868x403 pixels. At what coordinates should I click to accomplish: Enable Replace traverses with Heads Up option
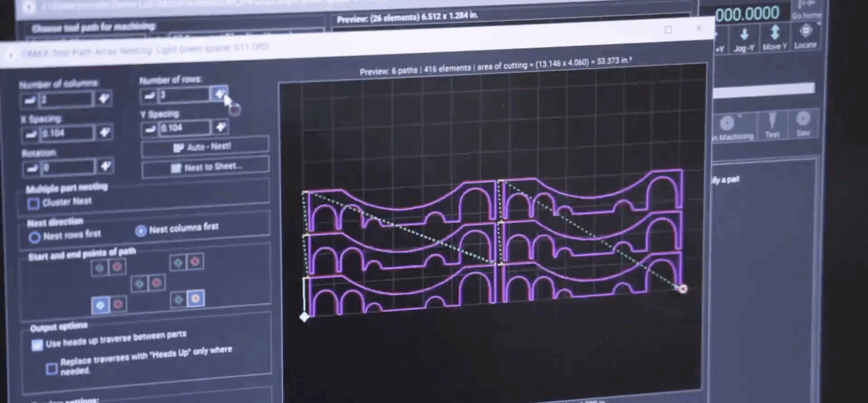[52, 368]
